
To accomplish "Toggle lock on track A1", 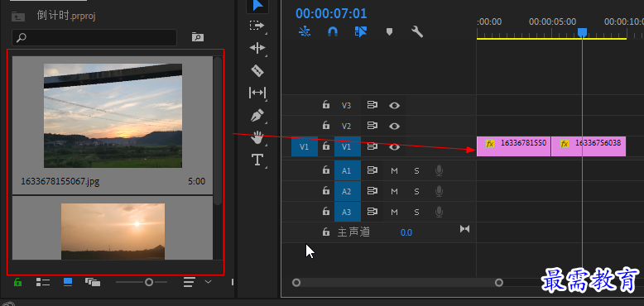I will click(325, 170).
